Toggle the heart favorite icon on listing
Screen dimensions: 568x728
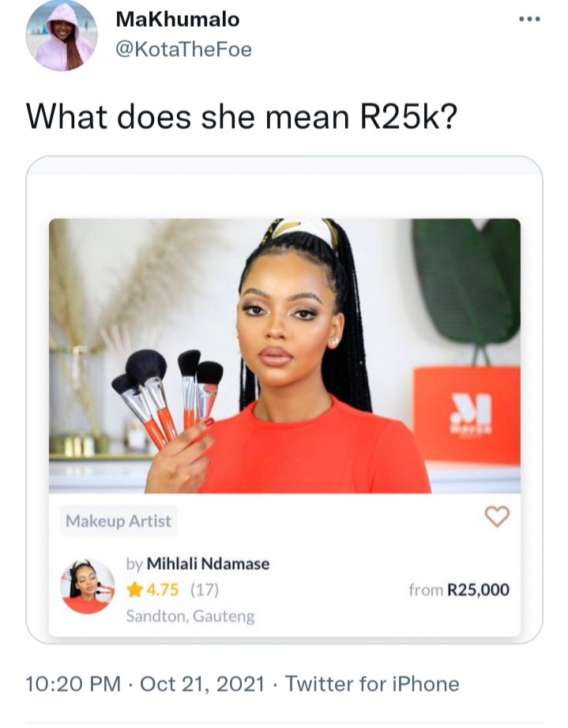[x=497, y=516]
